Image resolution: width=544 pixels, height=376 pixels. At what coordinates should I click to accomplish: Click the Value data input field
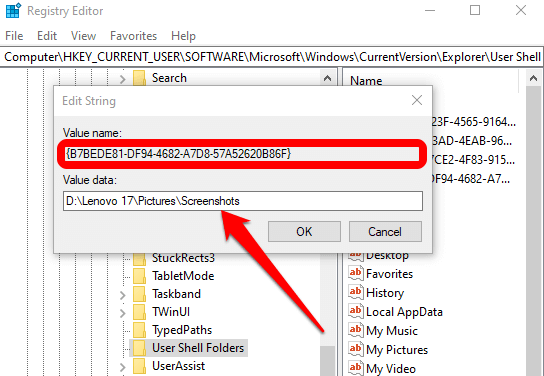tap(243, 201)
